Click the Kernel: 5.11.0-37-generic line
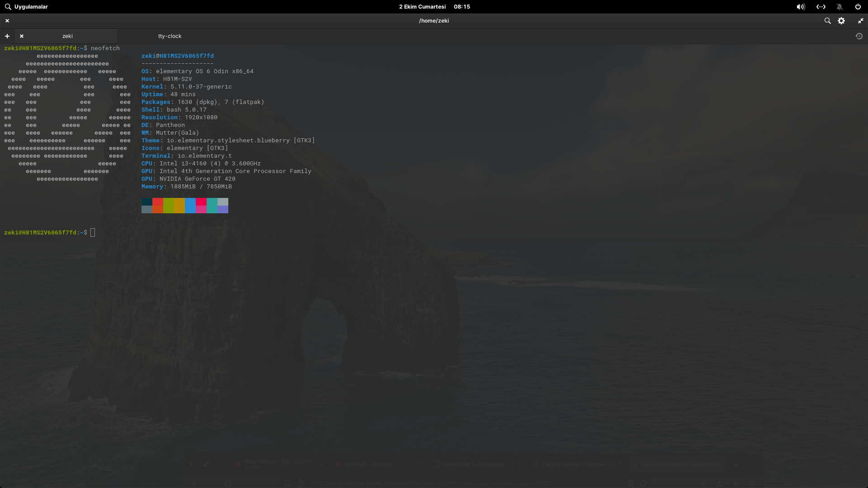The width and height of the screenshot is (868, 488). click(187, 87)
